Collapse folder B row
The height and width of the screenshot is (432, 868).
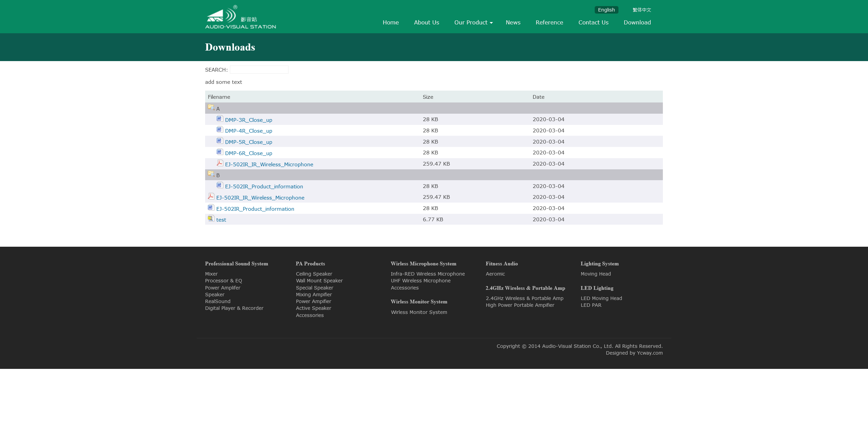tap(434, 175)
